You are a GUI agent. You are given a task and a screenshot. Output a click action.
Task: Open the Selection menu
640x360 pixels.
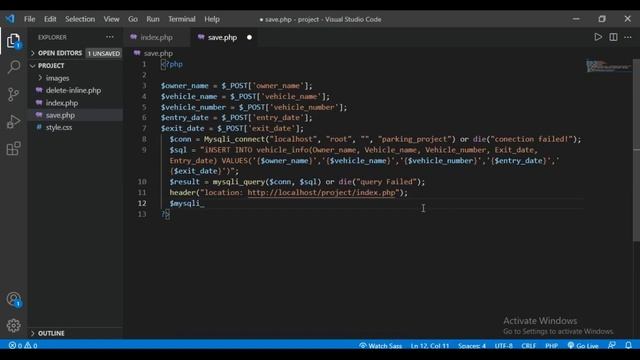pyautogui.click(x=80, y=19)
